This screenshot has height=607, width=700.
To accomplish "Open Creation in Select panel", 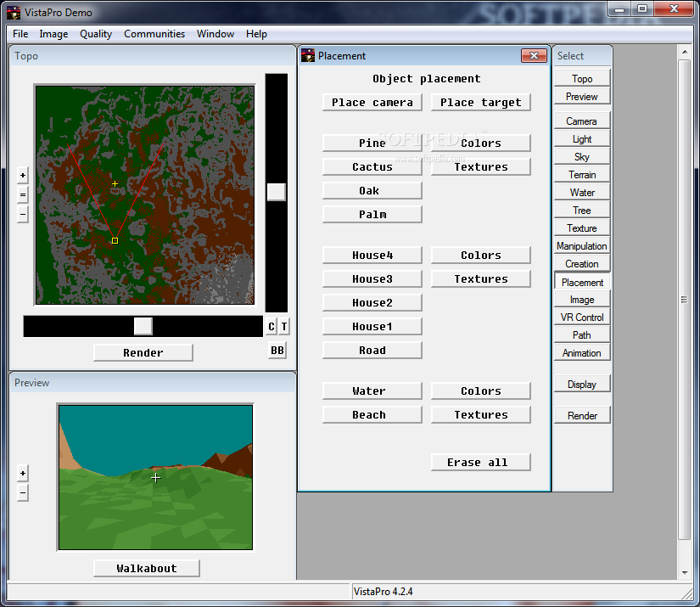I will click(x=582, y=264).
